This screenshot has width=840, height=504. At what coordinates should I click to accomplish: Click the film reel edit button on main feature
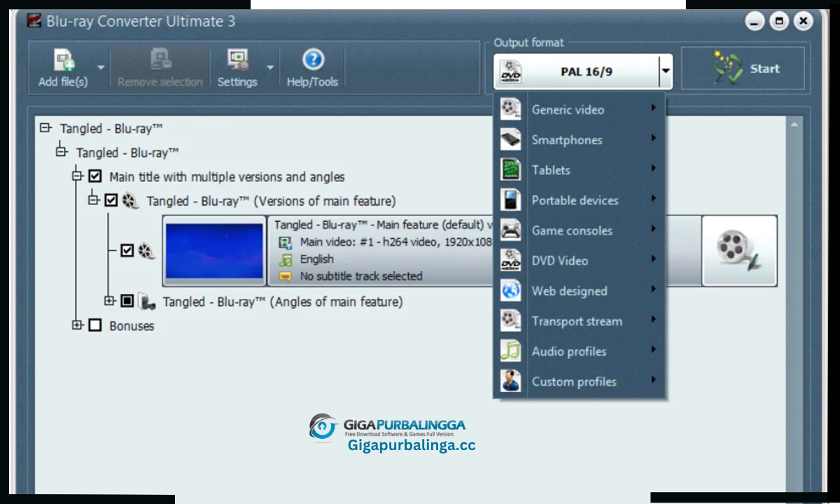pos(739,251)
